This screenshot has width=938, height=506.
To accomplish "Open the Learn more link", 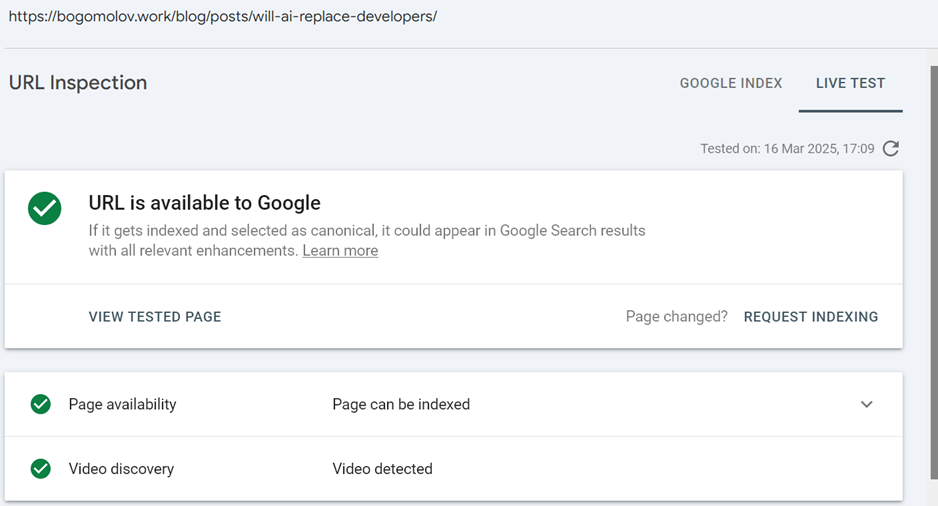I will (x=340, y=251).
